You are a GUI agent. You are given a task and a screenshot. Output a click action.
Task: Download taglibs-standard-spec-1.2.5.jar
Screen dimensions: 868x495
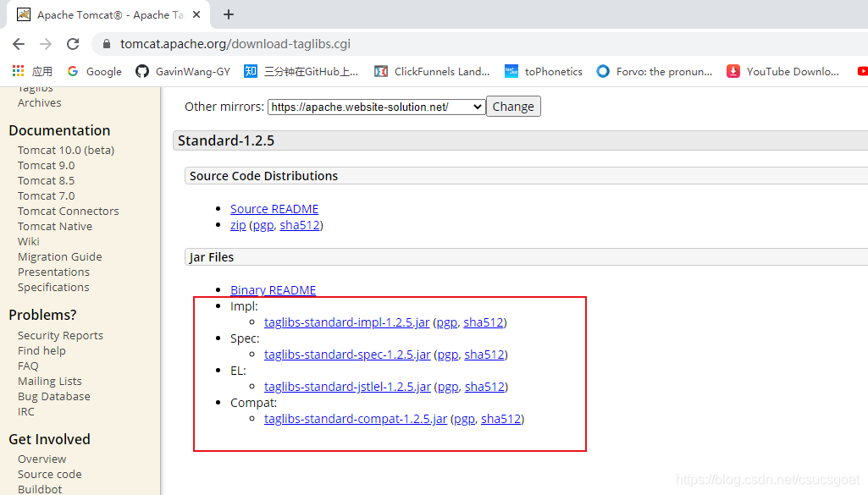[x=347, y=355]
